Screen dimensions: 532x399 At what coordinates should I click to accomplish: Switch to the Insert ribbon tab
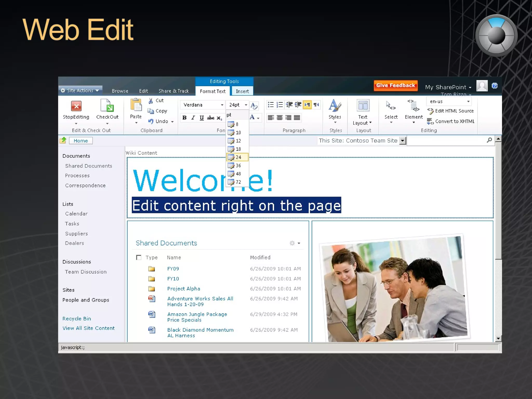(x=242, y=91)
